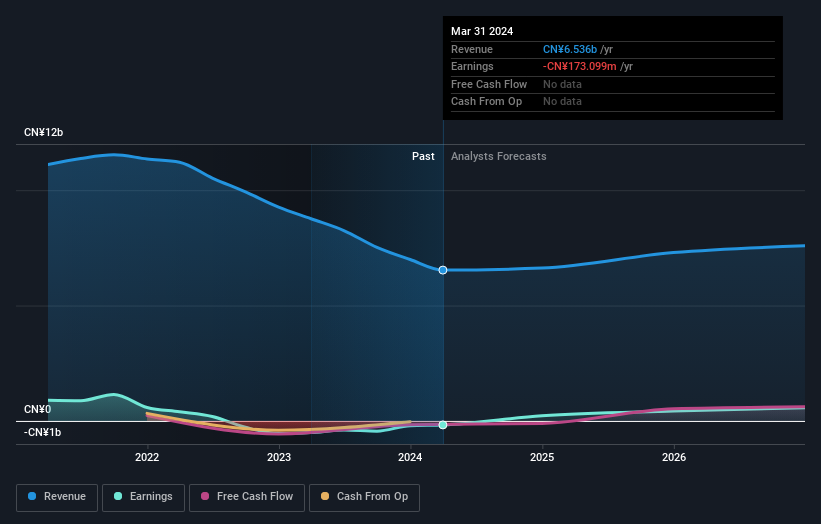The image size is (821, 524).
Task: Click the -CN¥173.099m earnings value in tooltip
Action: (580, 66)
